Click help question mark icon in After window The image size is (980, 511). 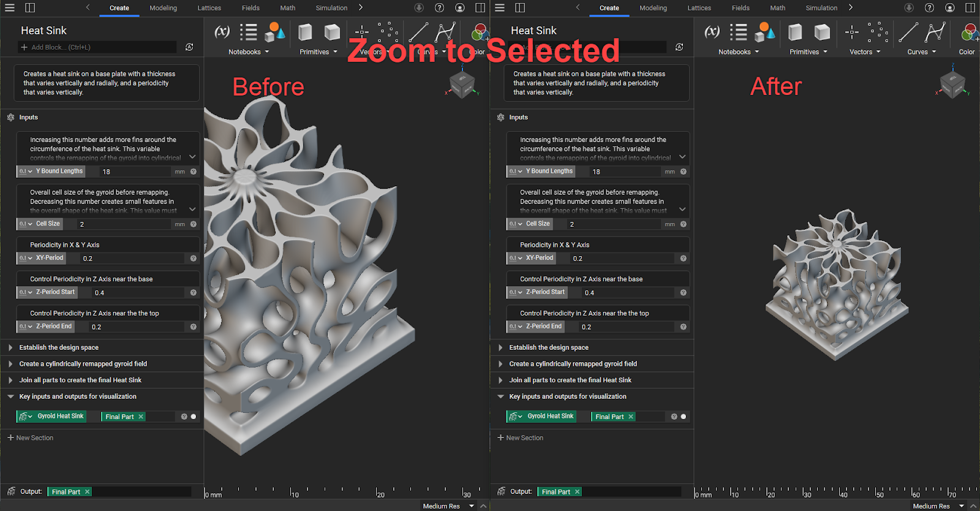929,8
